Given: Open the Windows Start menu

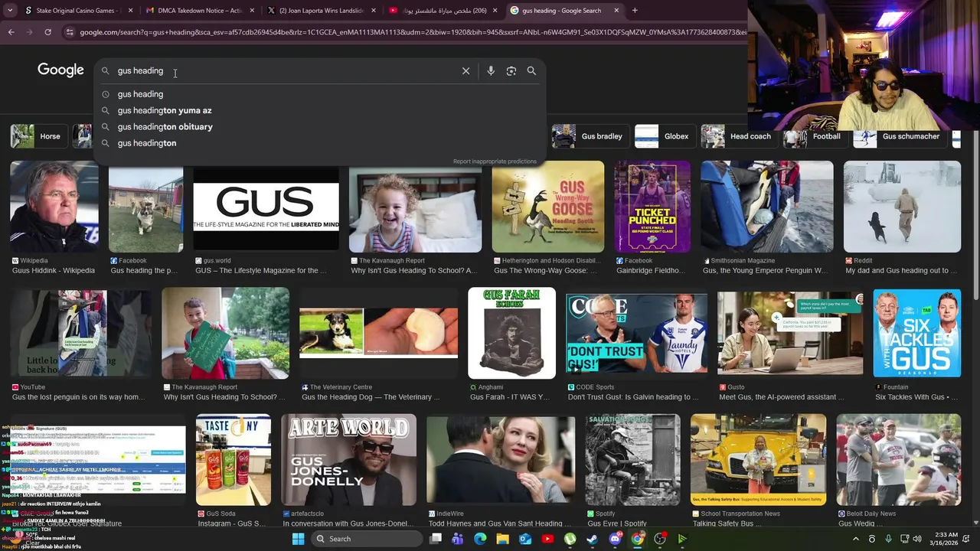Looking at the screenshot, I should click(x=298, y=539).
